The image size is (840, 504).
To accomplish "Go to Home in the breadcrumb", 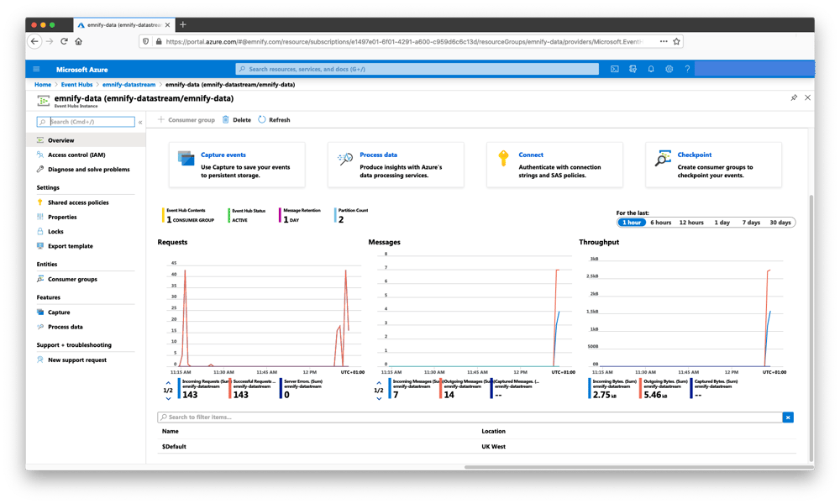I will point(43,85).
